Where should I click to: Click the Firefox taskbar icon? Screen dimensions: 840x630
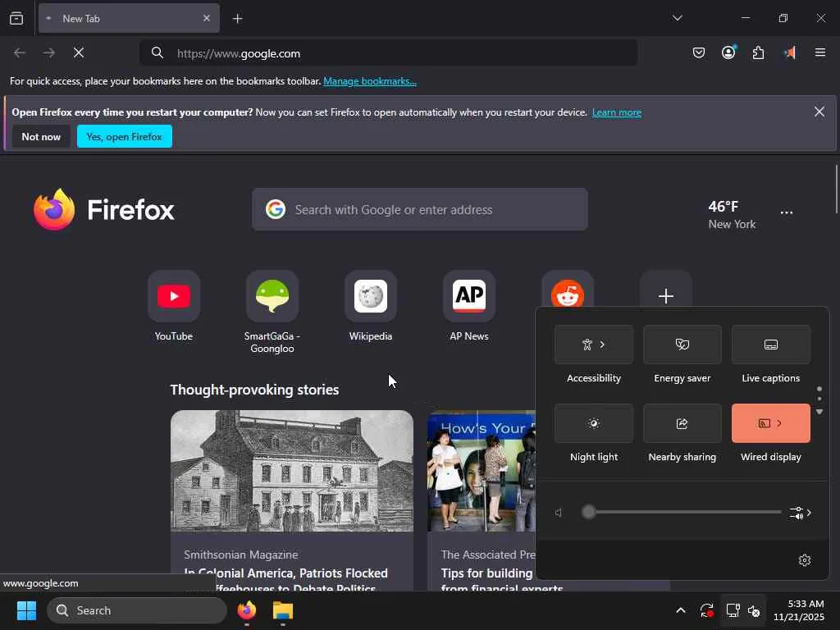(246, 610)
